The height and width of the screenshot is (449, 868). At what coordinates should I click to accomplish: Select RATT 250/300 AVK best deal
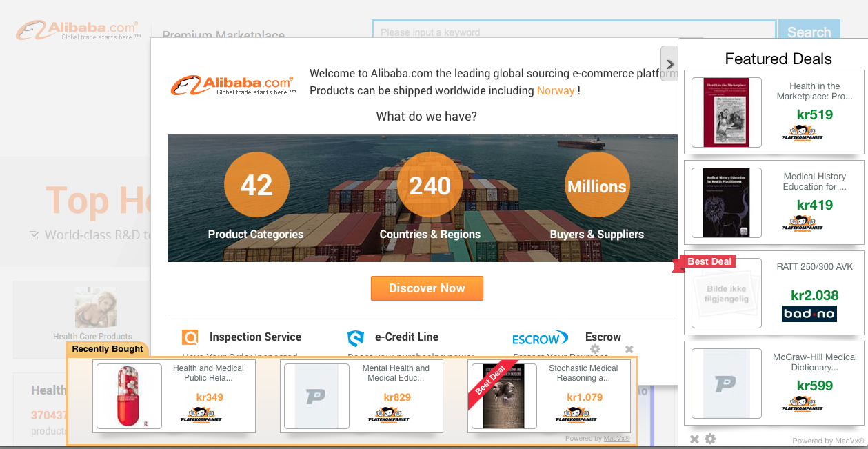click(x=774, y=293)
